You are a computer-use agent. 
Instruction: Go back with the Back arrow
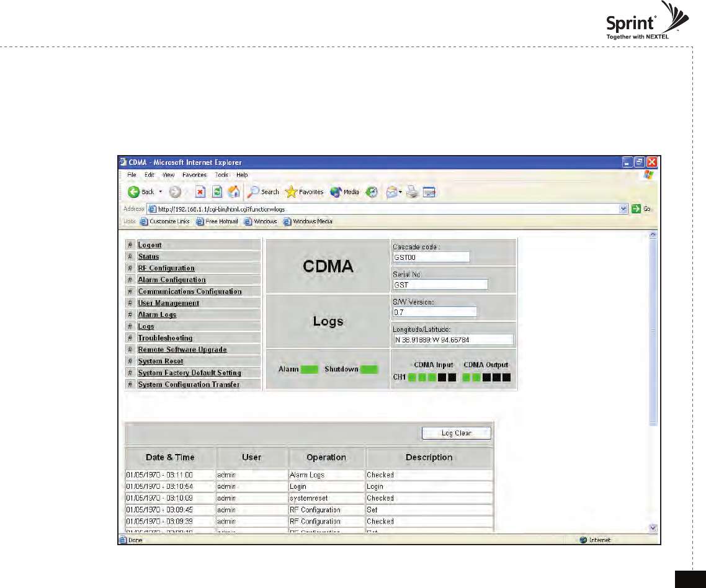pyautogui.click(x=140, y=192)
